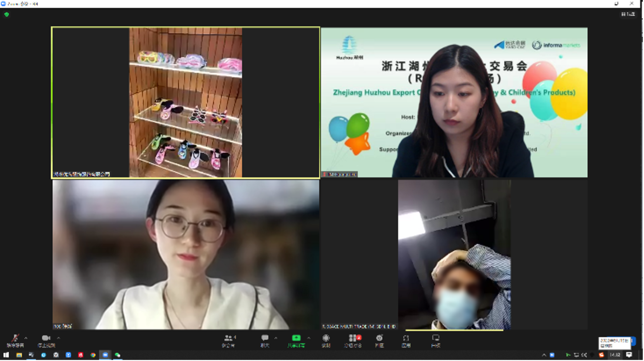Open the Chat panel
644x361 pixels.
coord(265,341)
